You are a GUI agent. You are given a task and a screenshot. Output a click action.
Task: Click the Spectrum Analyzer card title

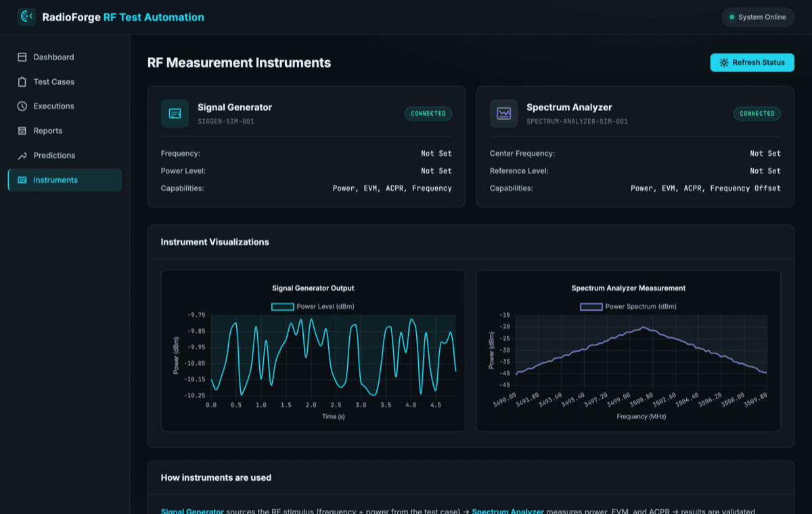point(569,107)
